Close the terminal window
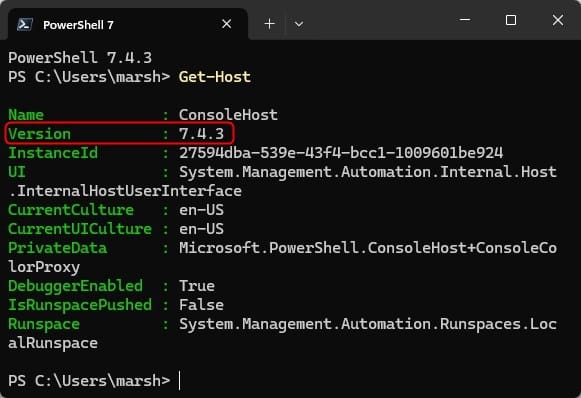 point(558,20)
